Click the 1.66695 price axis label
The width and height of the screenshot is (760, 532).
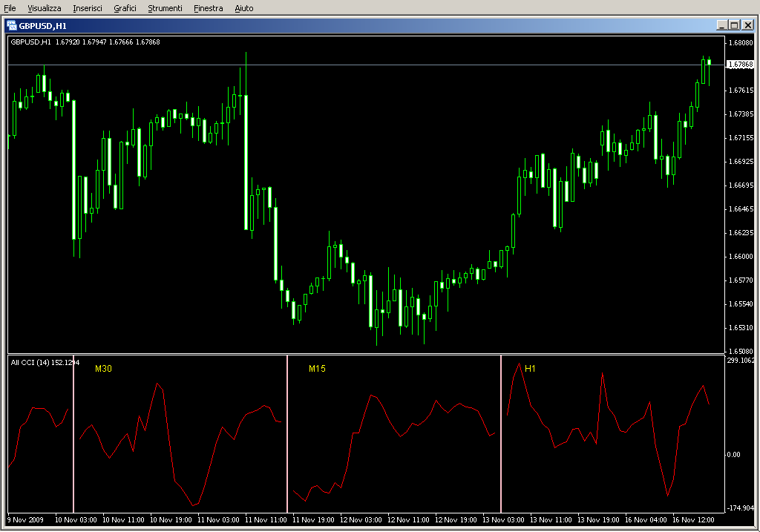point(741,185)
